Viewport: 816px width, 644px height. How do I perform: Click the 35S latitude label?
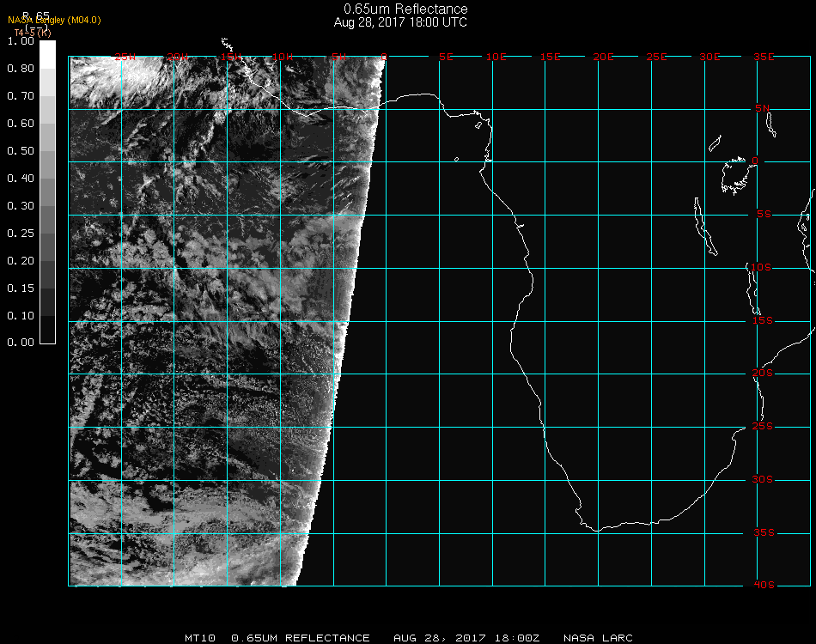coord(764,532)
